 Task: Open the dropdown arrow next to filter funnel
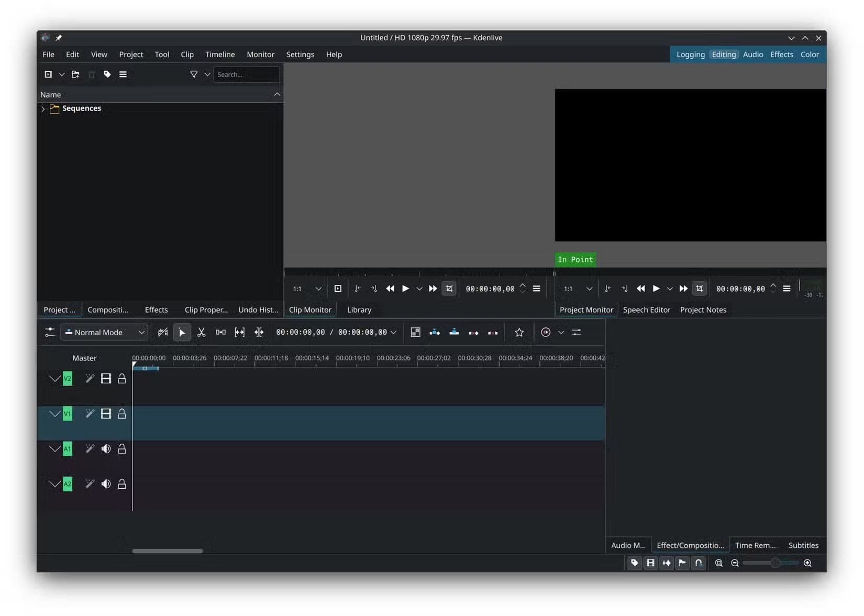tap(207, 74)
